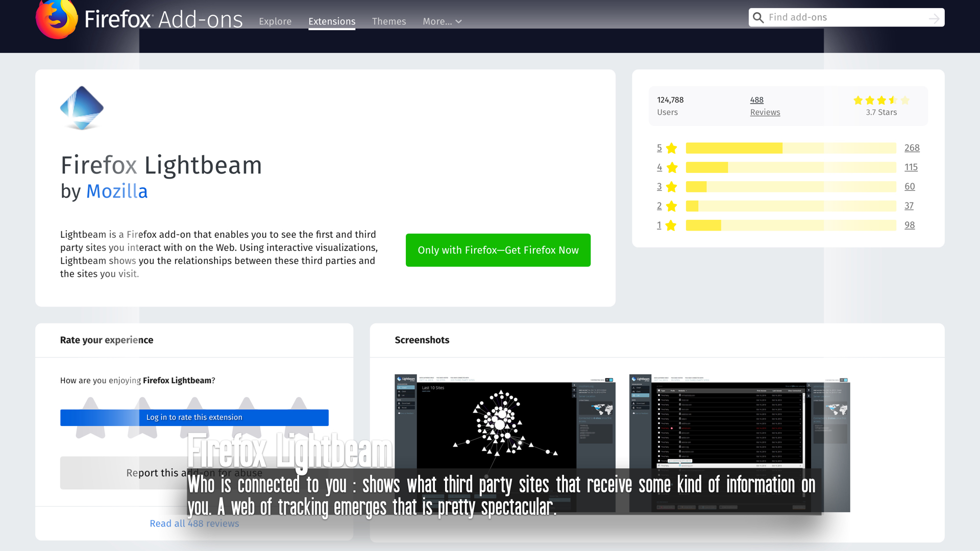980x551 pixels.
Task: Click the Firefox Lightbeam title heading
Action: tap(161, 165)
